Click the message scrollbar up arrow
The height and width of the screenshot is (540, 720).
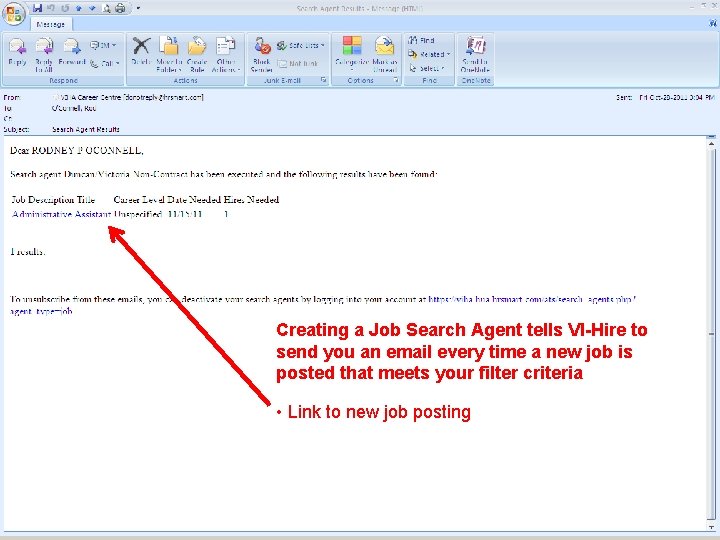coord(712,144)
